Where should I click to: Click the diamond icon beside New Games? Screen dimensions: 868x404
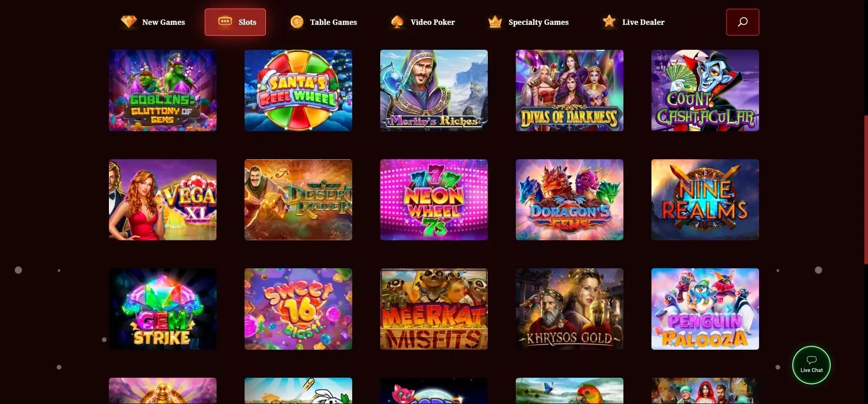pos(129,22)
